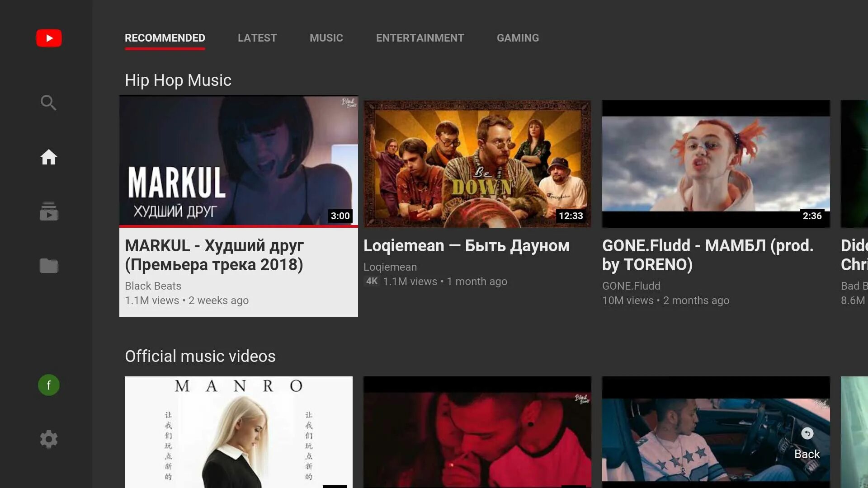
Task: Open the YouTube search icon
Action: coord(47,102)
